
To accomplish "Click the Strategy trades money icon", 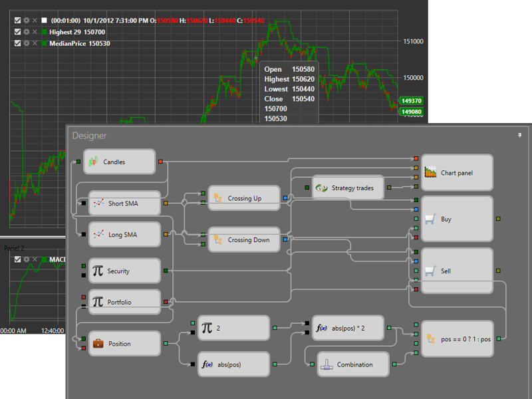I will (x=322, y=188).
